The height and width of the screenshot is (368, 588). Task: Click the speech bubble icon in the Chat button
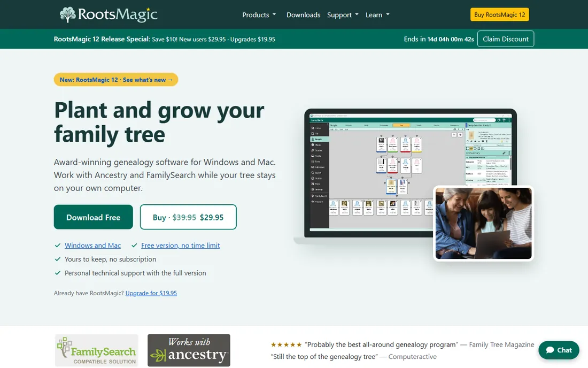click(550, 350)
